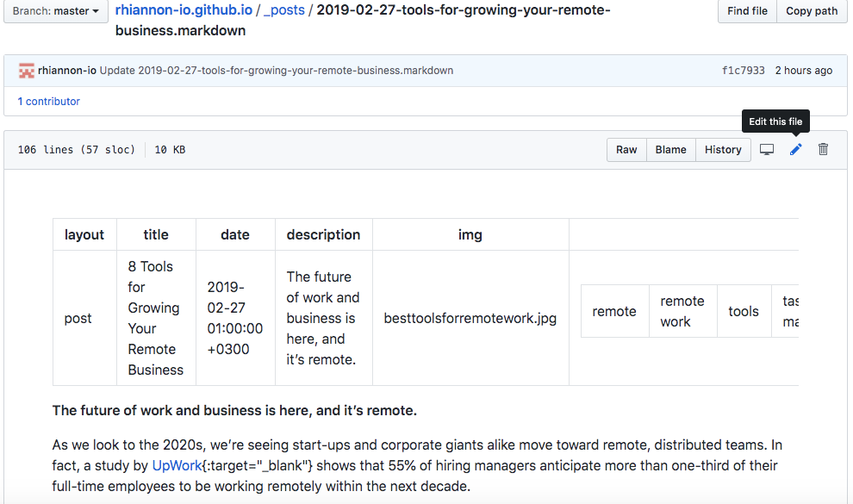Click the 'description' column header
Screen dimensions: 853x504
tap(323, 234)
